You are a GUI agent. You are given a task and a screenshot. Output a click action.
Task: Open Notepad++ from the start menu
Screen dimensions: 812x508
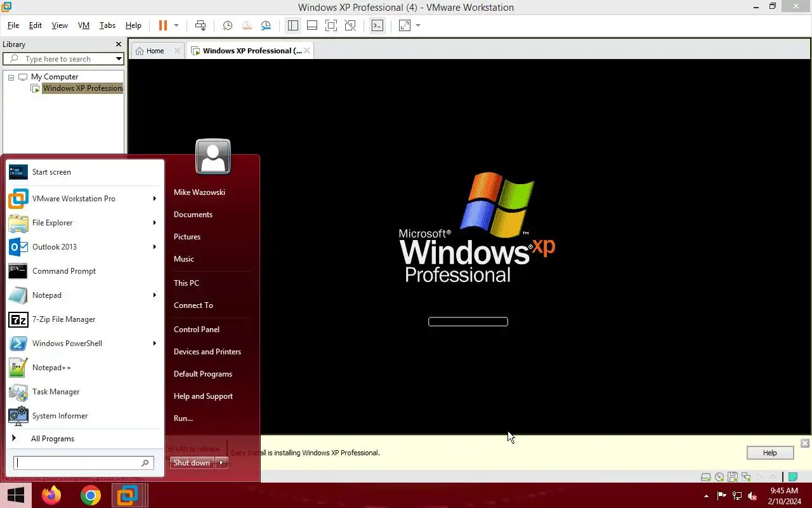pos(85,368)
